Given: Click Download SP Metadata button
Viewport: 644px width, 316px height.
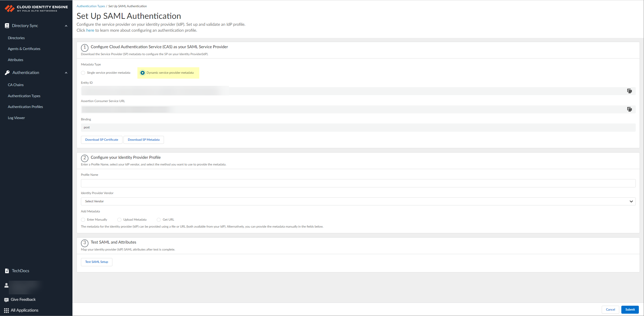Looking at the screenshot, I should click(144, 140).
